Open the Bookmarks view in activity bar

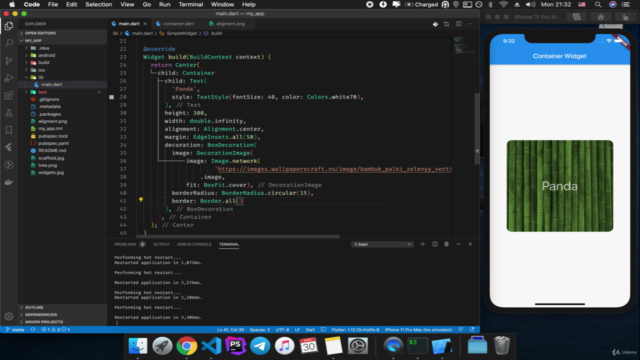click(x=9, y=130)
